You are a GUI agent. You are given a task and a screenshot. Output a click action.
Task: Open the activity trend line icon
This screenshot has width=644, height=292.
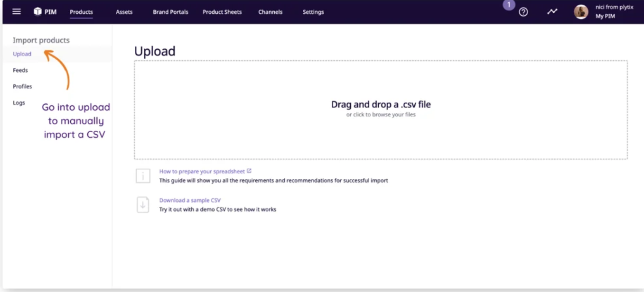pyautogui.click(x=552, y=12)
